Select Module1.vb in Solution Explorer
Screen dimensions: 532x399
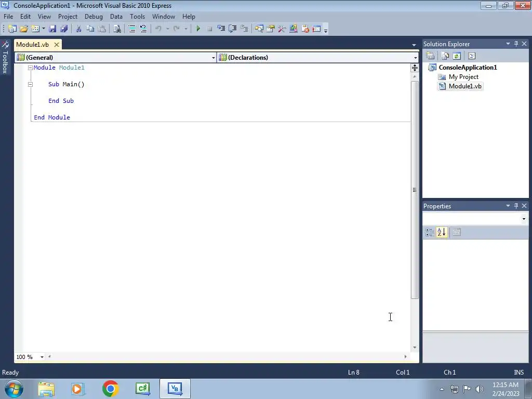pos(465,86)
